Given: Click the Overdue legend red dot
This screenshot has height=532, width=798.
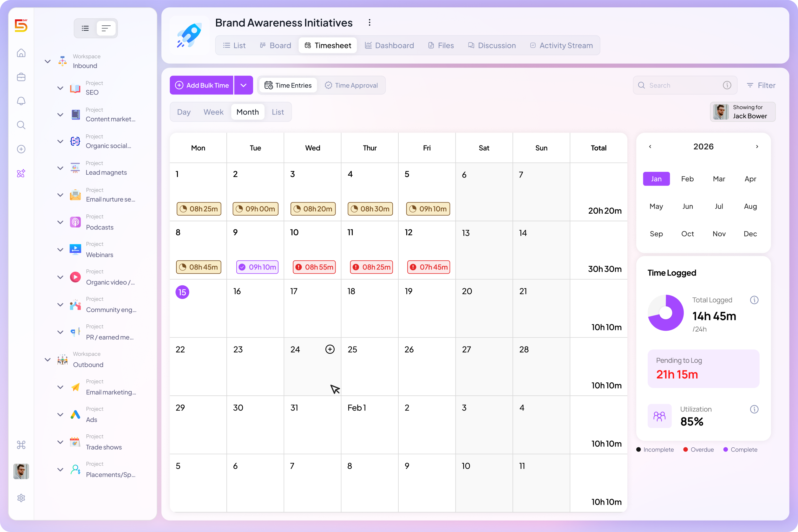Looking at the screenshot, I should [x=685, y=450].
